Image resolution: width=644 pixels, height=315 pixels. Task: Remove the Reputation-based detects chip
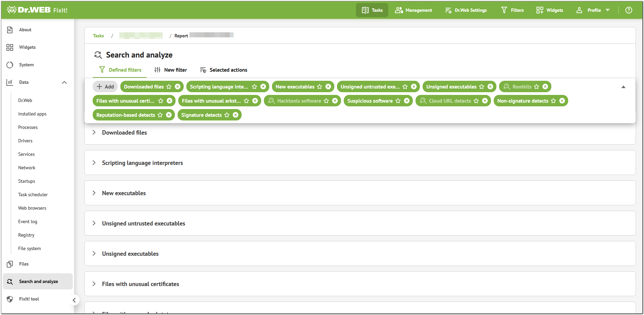click(x=169, y=115)
